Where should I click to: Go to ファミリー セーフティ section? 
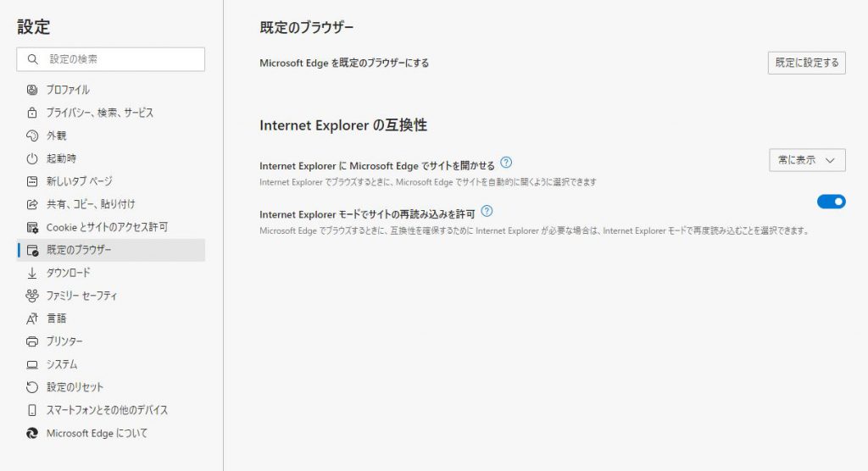click(111, 296)
